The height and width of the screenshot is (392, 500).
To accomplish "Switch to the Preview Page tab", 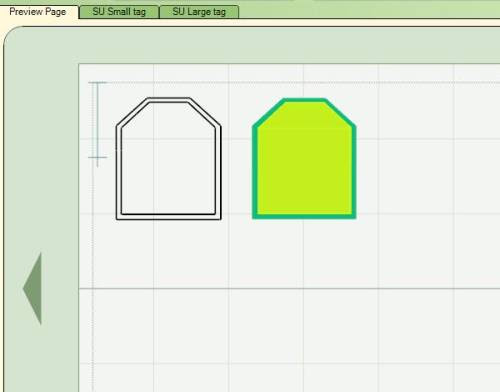I will pyautogui.click(x=38, y=12).
